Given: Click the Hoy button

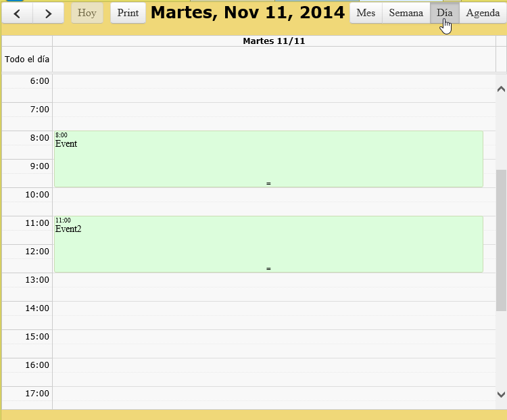Looking at the screenshot, I should (x=87, y=13).
